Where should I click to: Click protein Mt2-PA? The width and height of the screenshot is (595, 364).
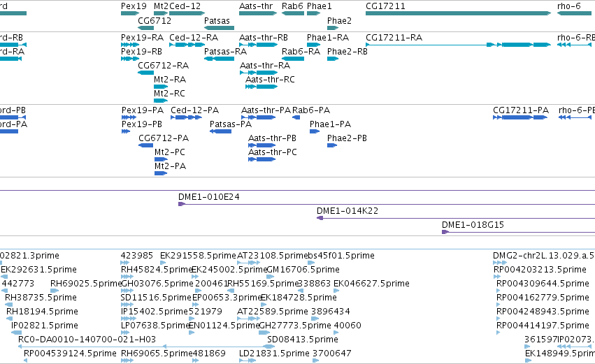tap(161, 173)
